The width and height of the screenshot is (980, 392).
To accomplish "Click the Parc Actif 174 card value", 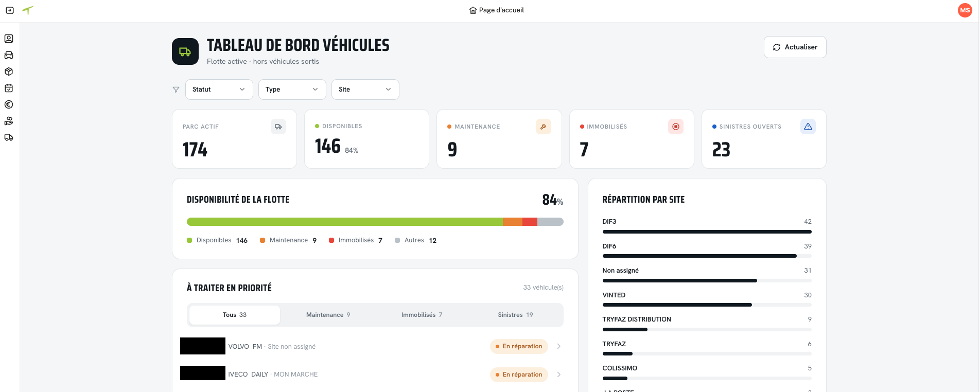I will 195,150.
